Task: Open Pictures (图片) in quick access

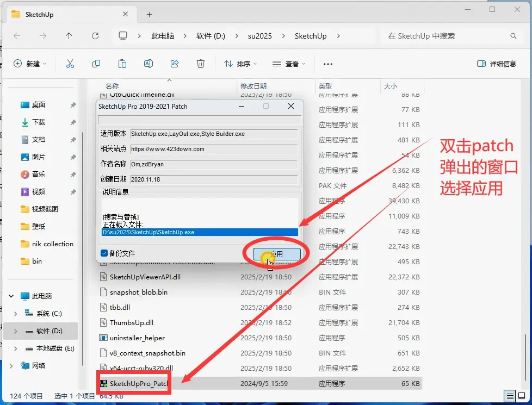Action: [x=38, y=157]
